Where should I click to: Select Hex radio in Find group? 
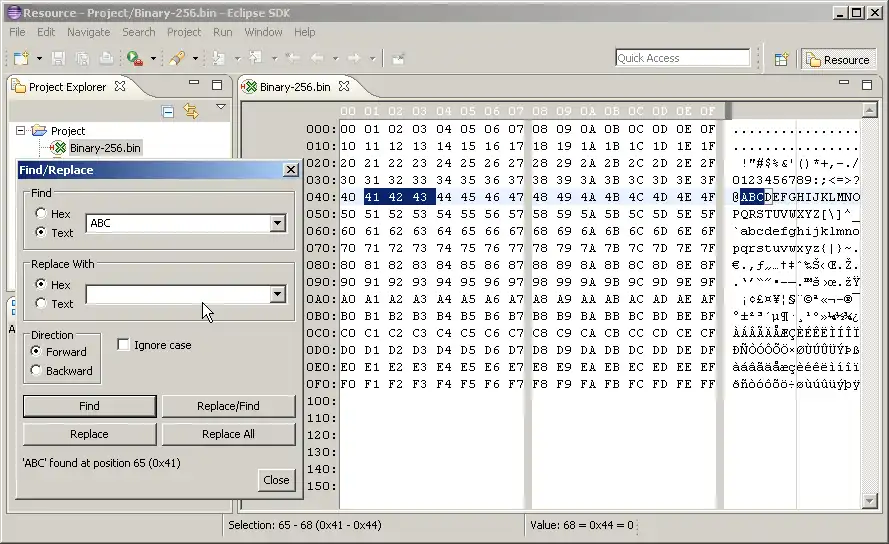click(x=41, y=213)
